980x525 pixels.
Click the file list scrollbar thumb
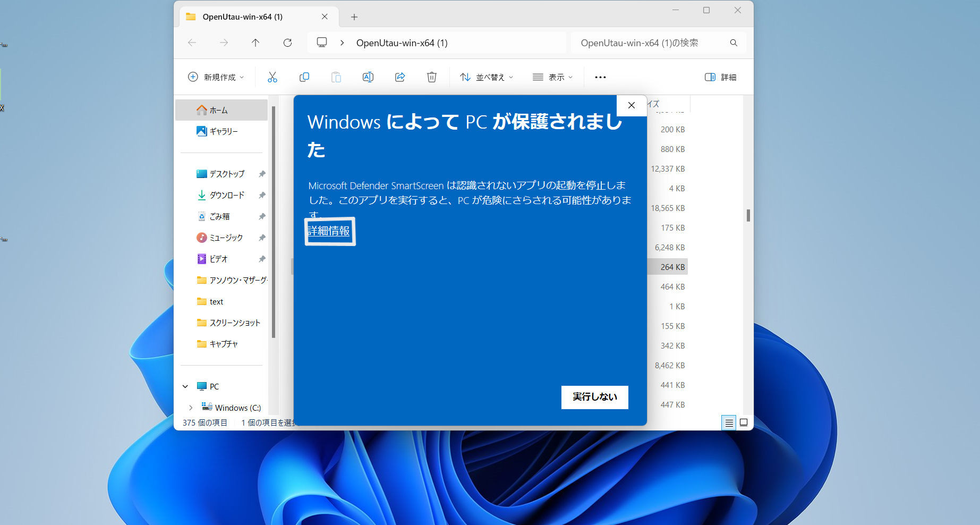(x=748, y=215)
